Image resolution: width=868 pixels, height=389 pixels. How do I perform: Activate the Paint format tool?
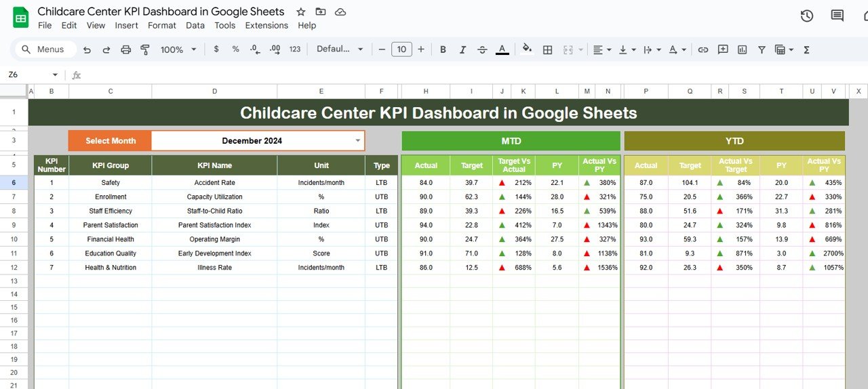click(145, 49)
